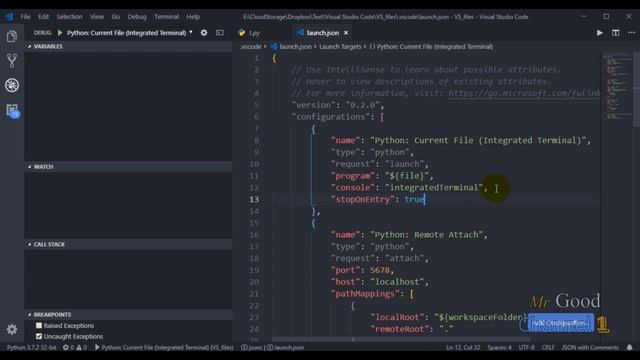Open the Extensions view
This screenshot has height=360, width=640.
click(12, 111)
